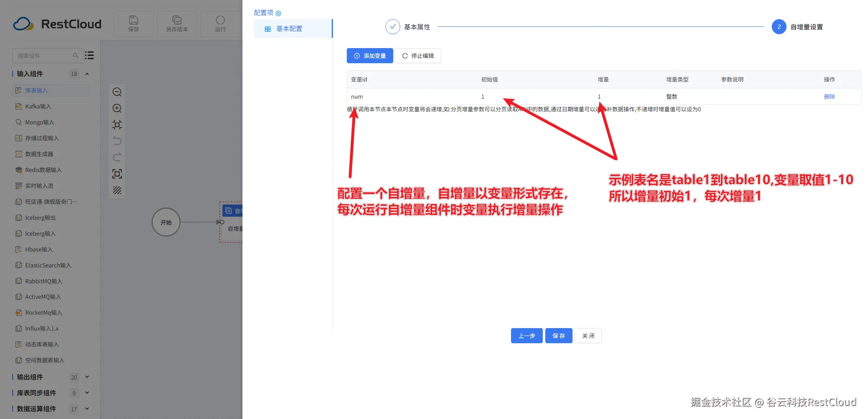
Task: Click the fullscreen frame canvas icon
Action: (x=117, y=174)
